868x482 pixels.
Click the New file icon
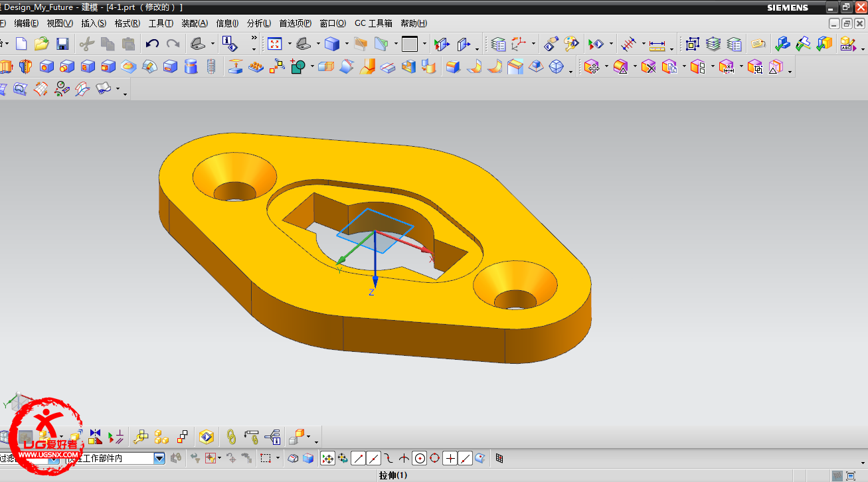coord(21,44)
